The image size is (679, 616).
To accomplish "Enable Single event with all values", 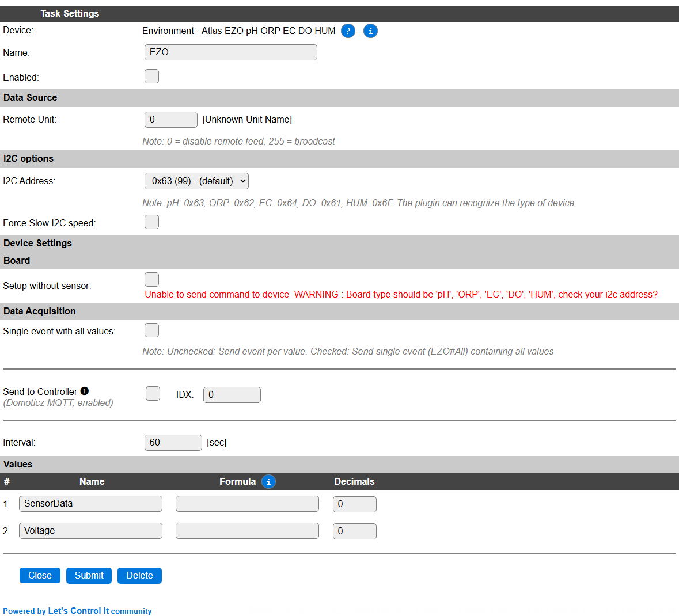I will [151, 330].
